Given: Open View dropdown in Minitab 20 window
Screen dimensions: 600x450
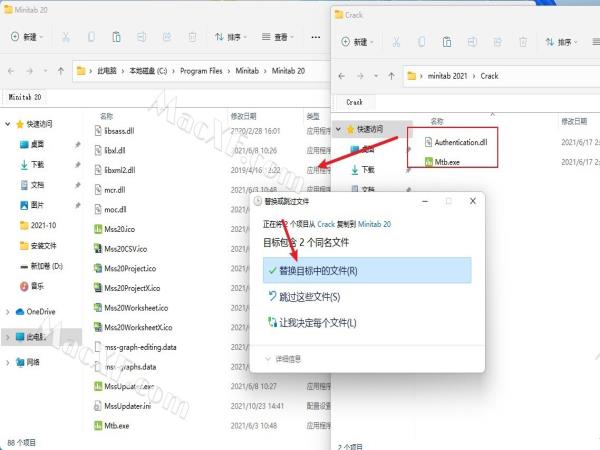Looking at the screenshot, I should pyautogui.click(x=278, y=37).
